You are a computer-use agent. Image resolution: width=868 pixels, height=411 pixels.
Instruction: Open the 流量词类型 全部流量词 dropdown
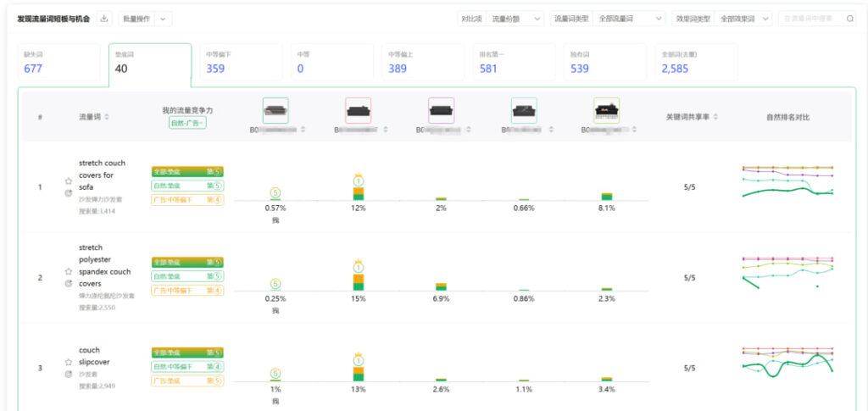coord(630,18)
